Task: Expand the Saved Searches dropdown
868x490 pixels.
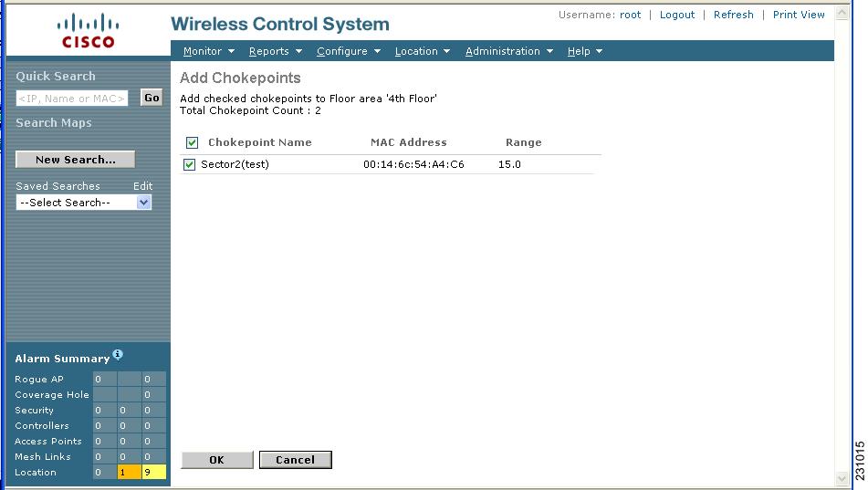Action: (143, 203)
